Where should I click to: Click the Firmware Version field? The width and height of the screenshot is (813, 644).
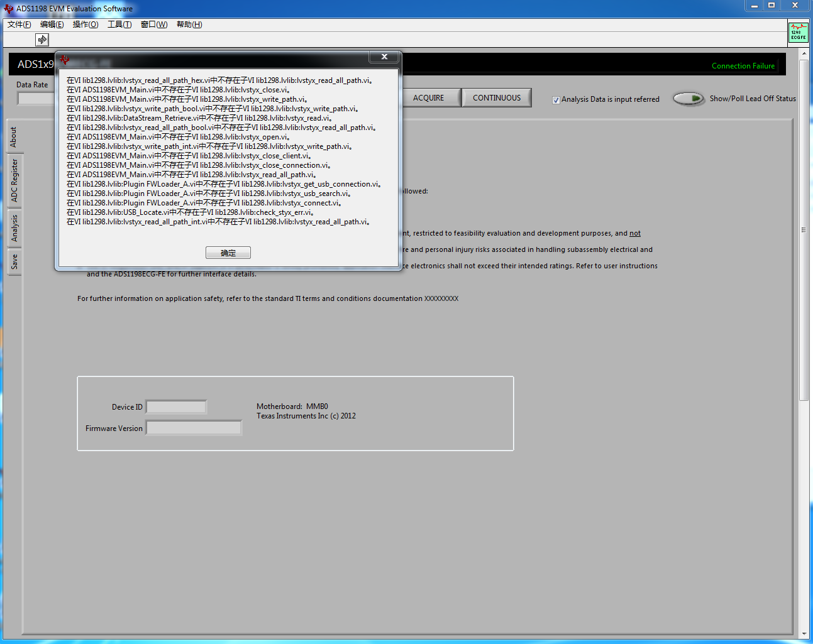(x=194, y=428)
